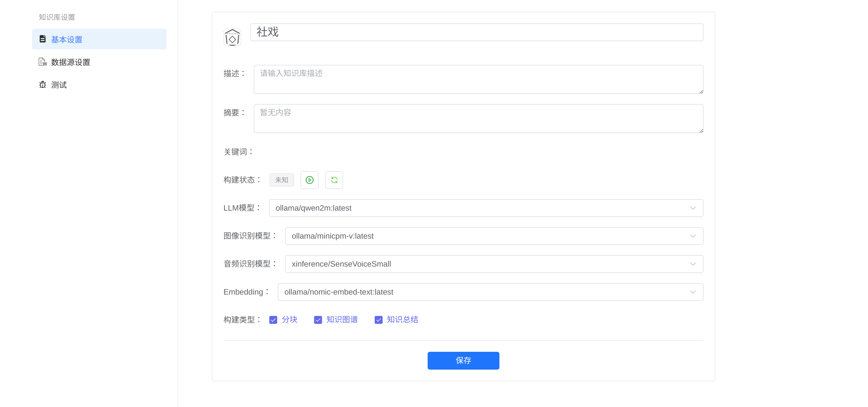Switch to 数据源设置 menu item
Viewport: 868px width, 407px height.
pos(71,62)
